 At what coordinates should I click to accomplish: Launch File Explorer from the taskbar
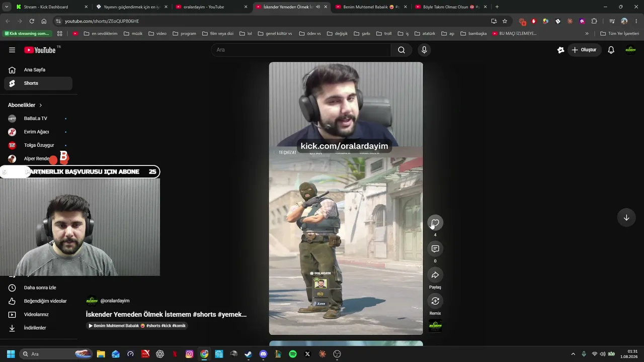pos(101,354)
